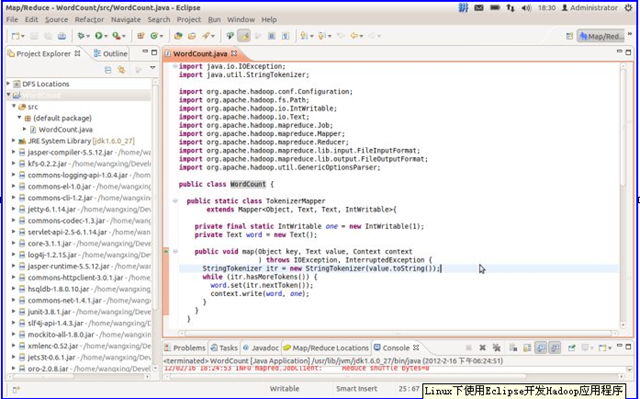Switch to the Map/Reduce perspective button
The height and width of the screenshot is (399, 640).
[601, 36]
